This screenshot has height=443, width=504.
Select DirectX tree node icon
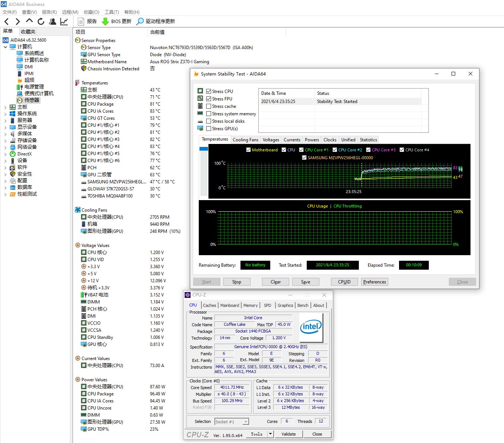(x=13, y=154)
